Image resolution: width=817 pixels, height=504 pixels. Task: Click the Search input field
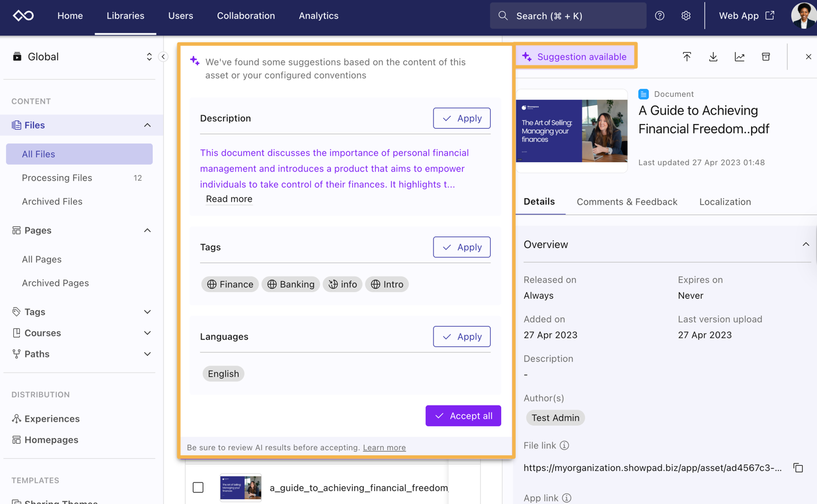(x=568, y=16)
